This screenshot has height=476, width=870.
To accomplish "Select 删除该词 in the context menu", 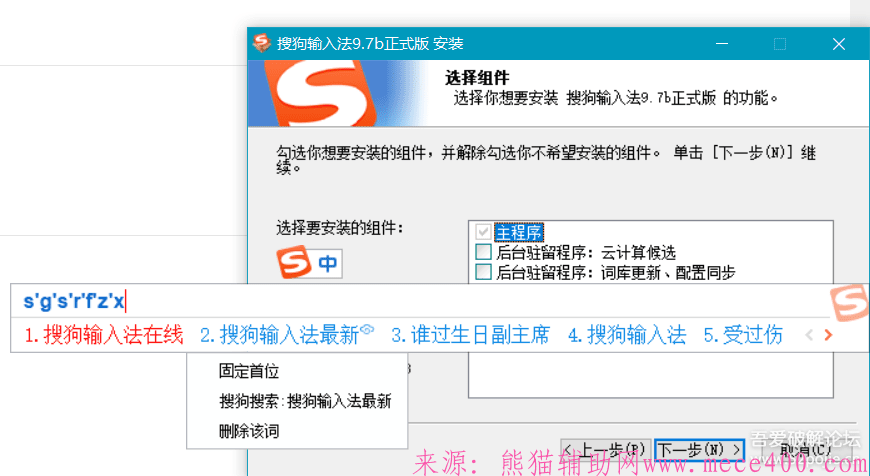I will (249, 431).
